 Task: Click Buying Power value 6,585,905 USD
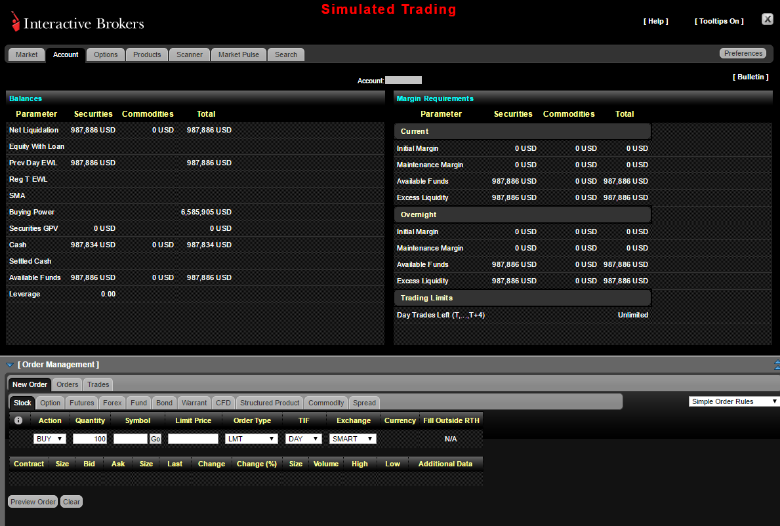pos(206,212)
